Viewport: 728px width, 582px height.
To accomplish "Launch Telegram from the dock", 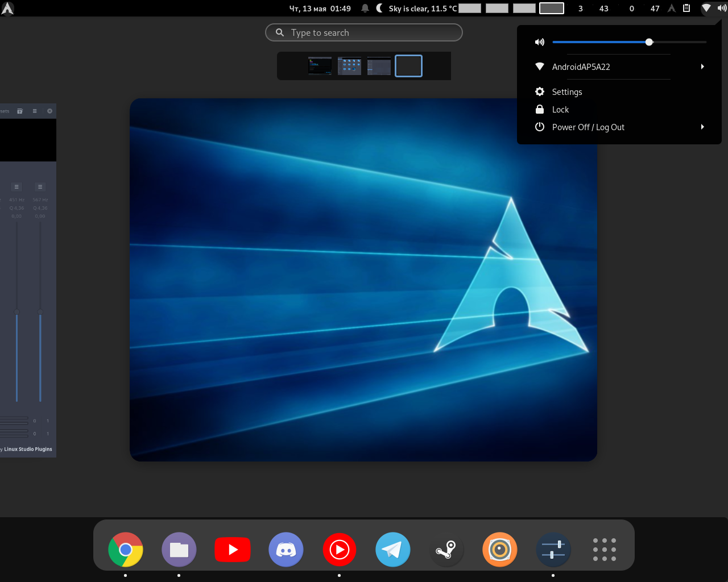I will [393, 550].
